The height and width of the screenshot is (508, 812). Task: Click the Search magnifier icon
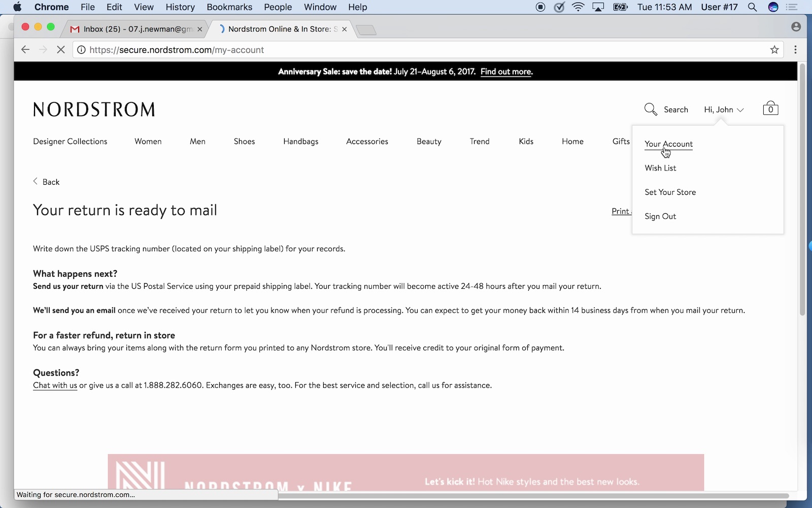click(x=651, y=109)
